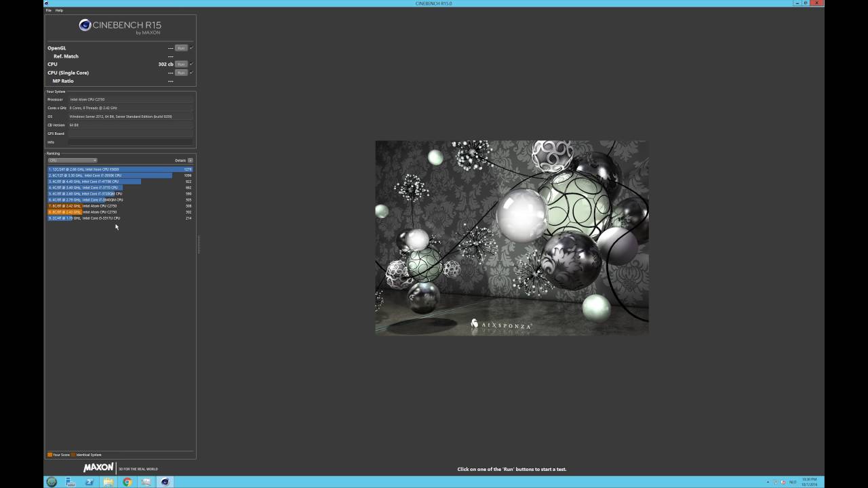Open File Explorer from the taskbar

(x=108, y=482)
